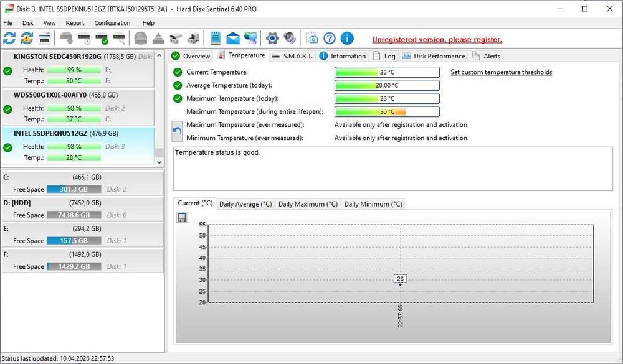Screen dimensions: 623x364
Task: Open the Configuration menu
Action: (x=112, y=23)
